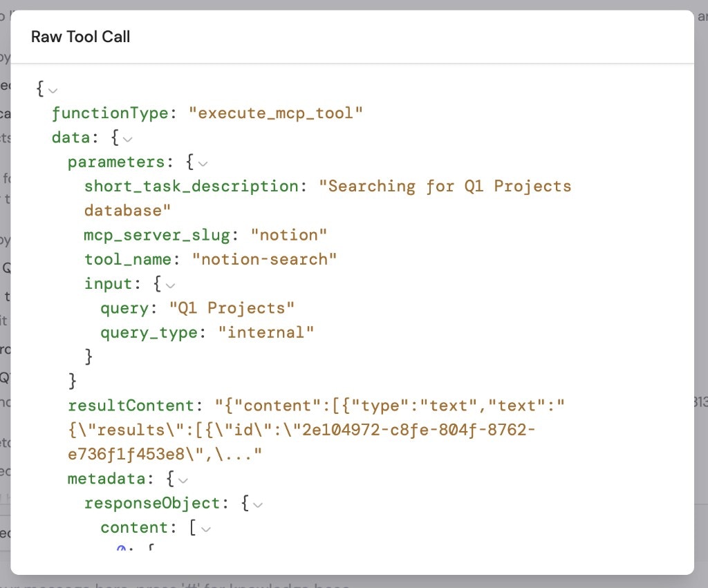The image size is (708, 588).
Task: Collapse the input object
Action: pos(170,285)
